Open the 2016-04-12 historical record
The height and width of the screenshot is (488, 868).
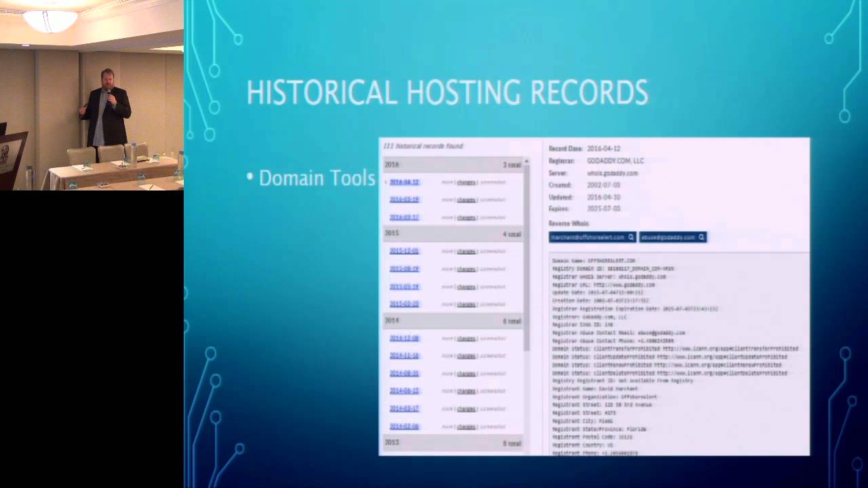pos(404,182)
